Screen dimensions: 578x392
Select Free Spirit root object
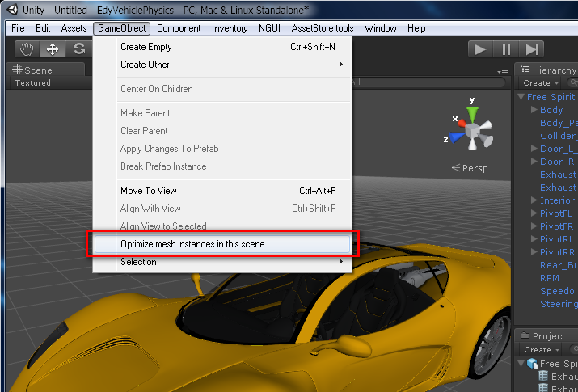point(551,97)
